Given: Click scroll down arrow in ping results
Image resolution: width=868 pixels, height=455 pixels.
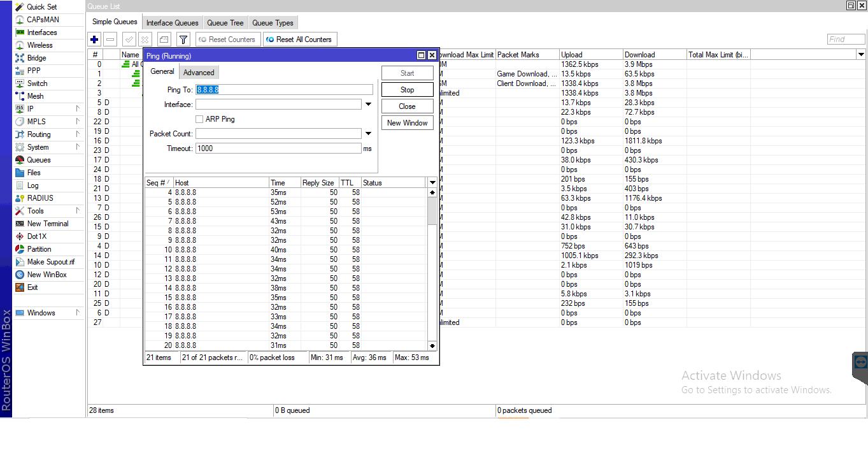Looking at the screenshot, I should tap(432, 345).
